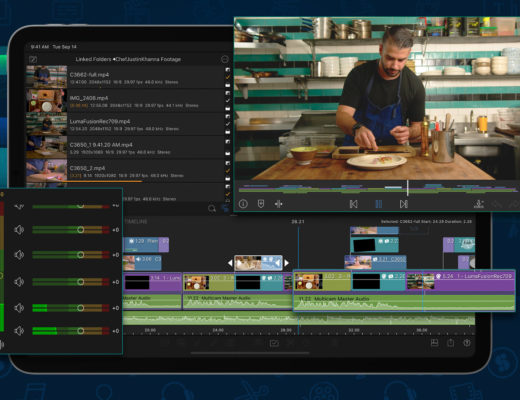Mute the second audio mixer track
This screenshot has height=400, width=520.
[x=19, y=230]
